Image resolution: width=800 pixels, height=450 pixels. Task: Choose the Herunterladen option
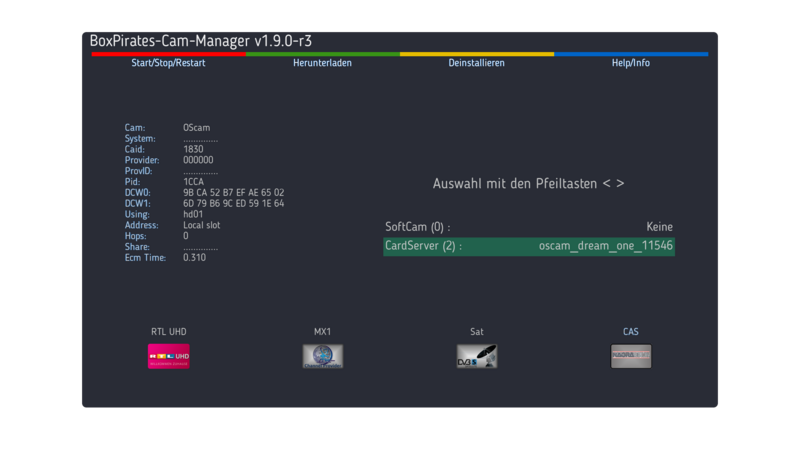coord(322,63)
